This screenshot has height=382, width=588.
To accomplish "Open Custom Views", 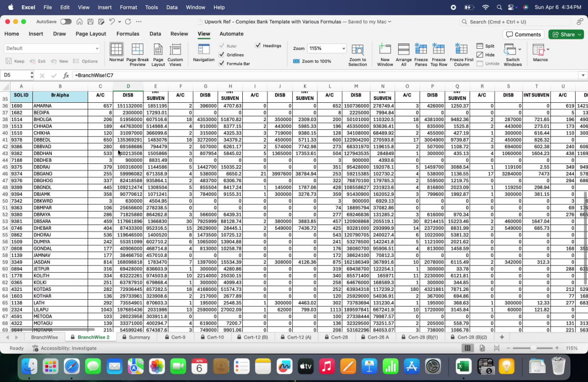I will [175, 54].
